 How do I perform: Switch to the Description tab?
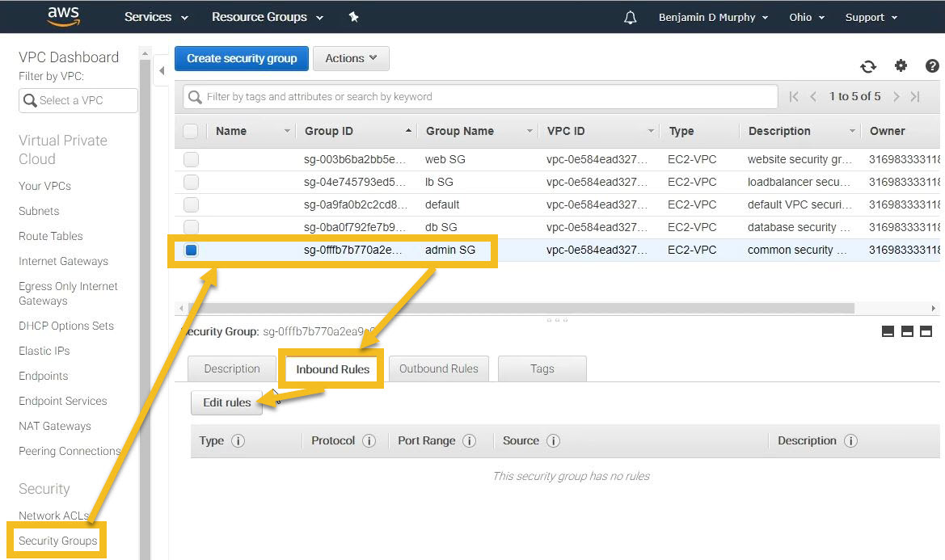(232, 368)
